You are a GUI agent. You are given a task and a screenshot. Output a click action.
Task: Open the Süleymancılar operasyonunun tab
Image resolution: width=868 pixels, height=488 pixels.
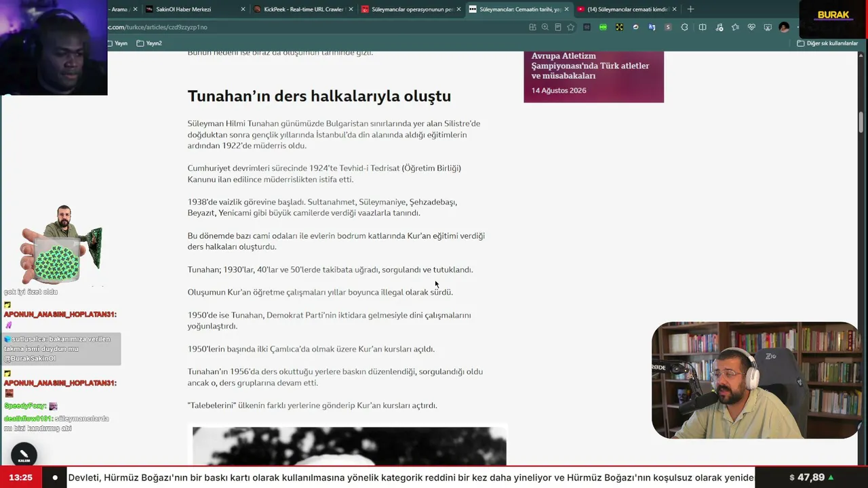pos(411,9)
